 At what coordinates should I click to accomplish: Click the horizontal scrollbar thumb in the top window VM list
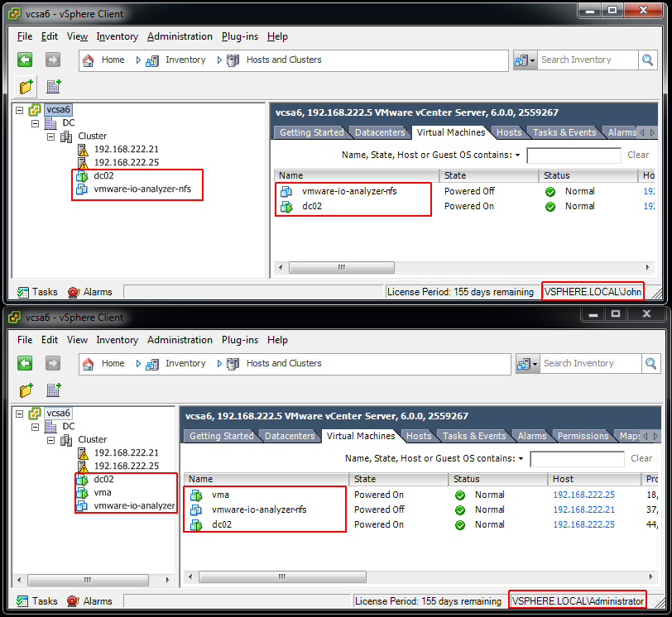[x=342, y=268]
